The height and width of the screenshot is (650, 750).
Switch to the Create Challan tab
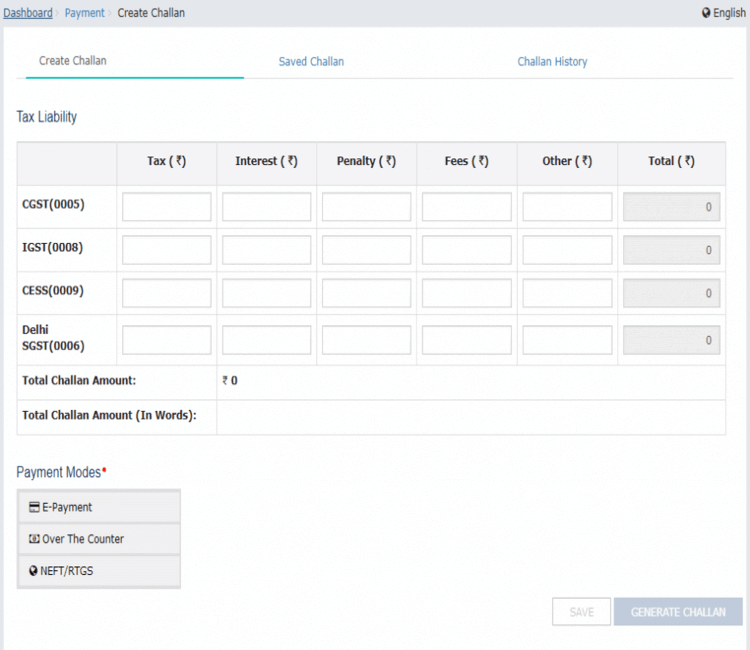(73, 61)
